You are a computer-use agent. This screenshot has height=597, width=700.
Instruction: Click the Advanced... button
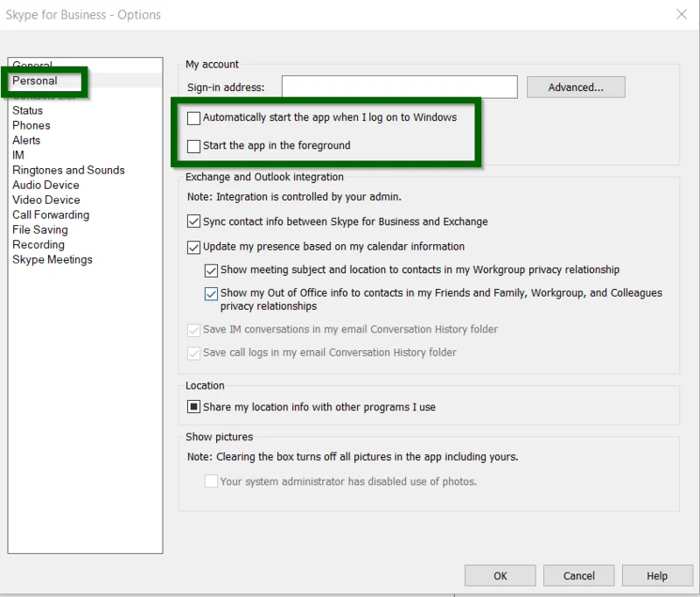coord(576,87)
